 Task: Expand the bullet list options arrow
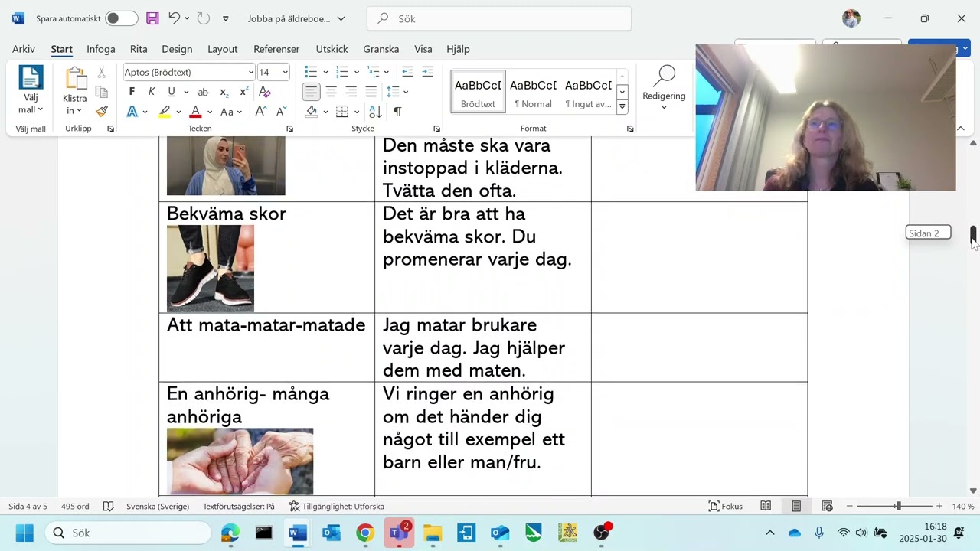pyautogui.click(x=325, y=72)
